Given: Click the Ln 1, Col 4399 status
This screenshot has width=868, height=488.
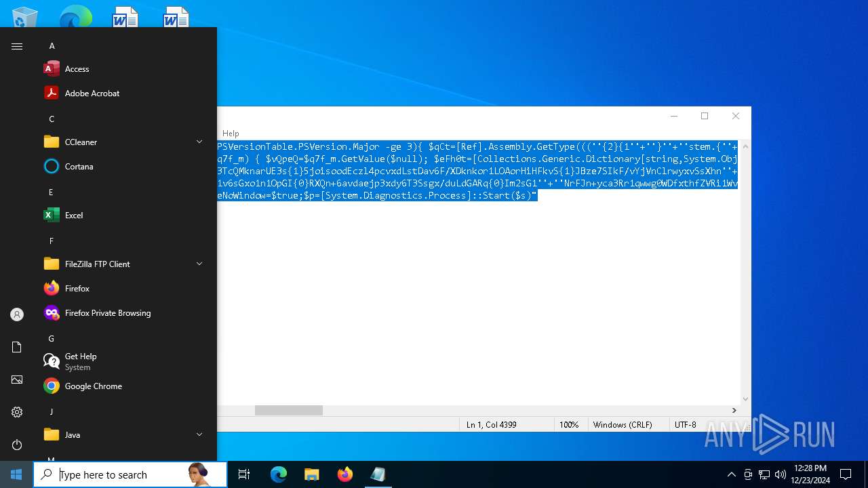Looking at the screenshot, I should tap(492, 425).
